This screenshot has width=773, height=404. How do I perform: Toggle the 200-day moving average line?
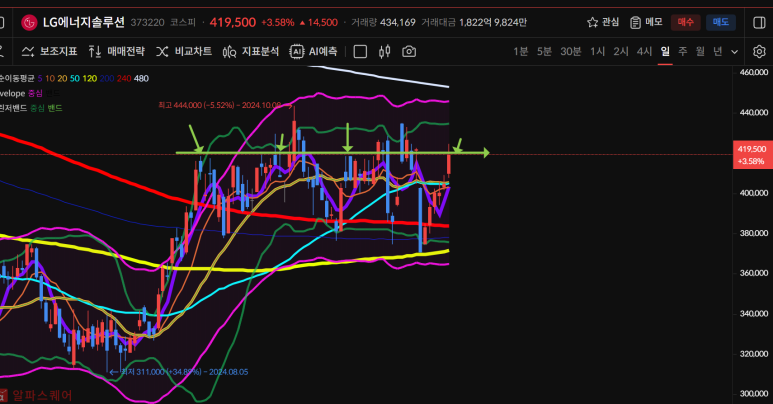(107, 78)
